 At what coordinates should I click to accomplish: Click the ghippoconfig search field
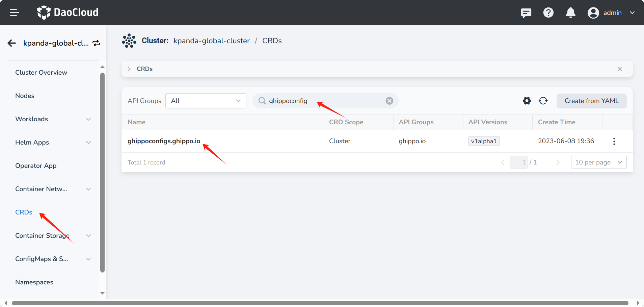[x=324, y=101]
